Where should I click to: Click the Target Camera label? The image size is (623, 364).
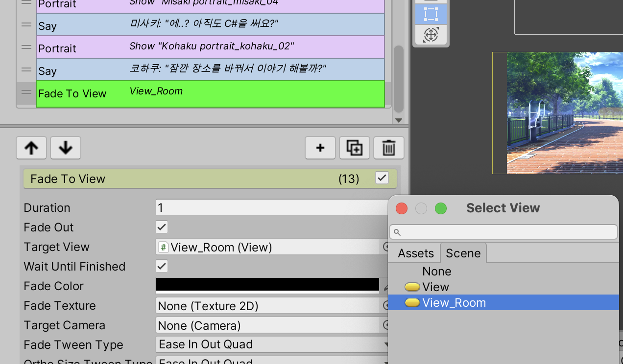pos(64,325)
